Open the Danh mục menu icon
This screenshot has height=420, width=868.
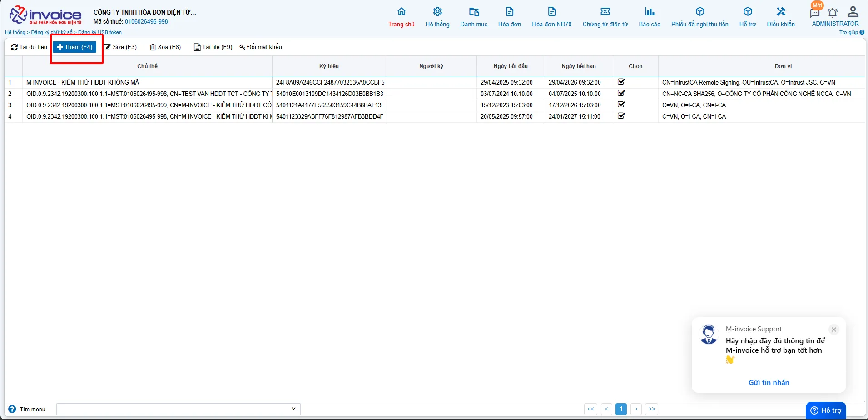tap(474, 11)
